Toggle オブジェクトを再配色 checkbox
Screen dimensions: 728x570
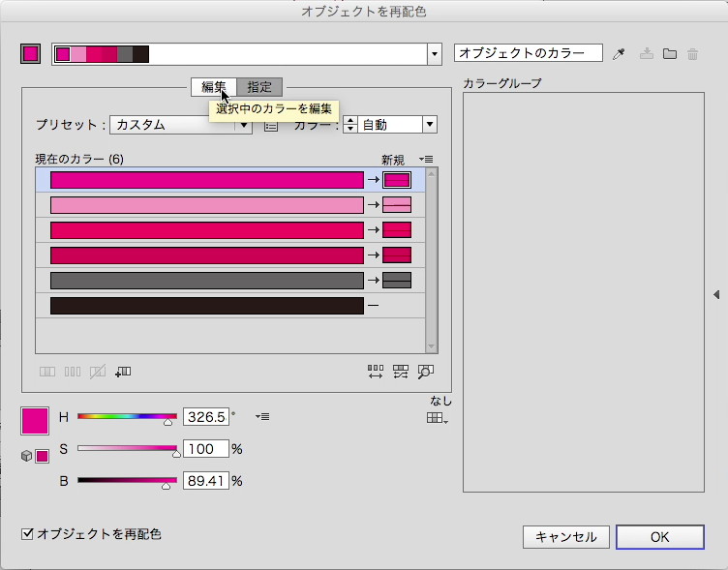27,534
